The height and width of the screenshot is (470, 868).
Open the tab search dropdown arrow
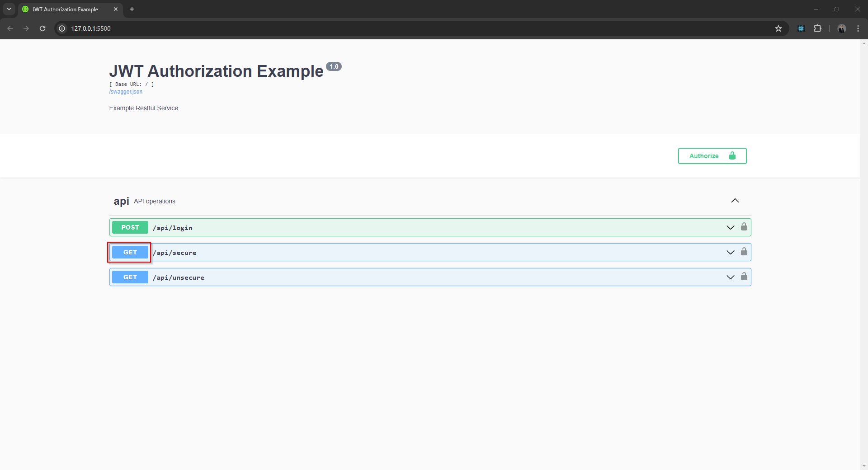(x=9, y=9)
